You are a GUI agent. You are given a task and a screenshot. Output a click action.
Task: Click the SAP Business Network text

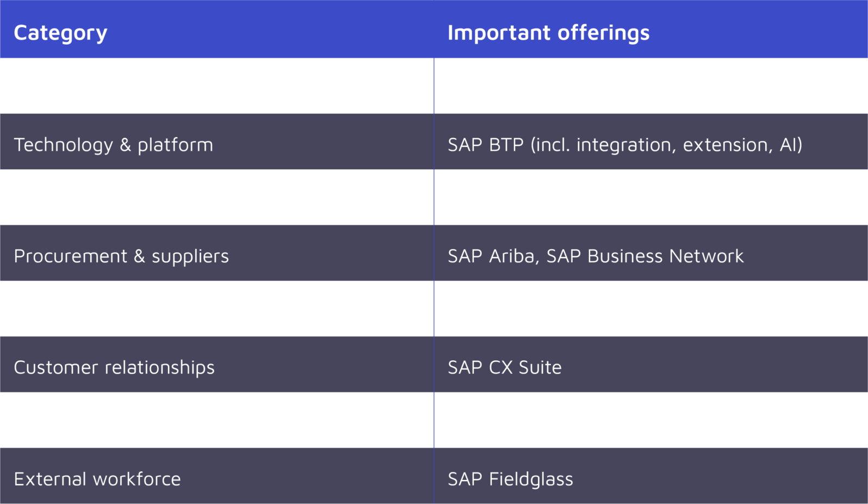[644, 256]
